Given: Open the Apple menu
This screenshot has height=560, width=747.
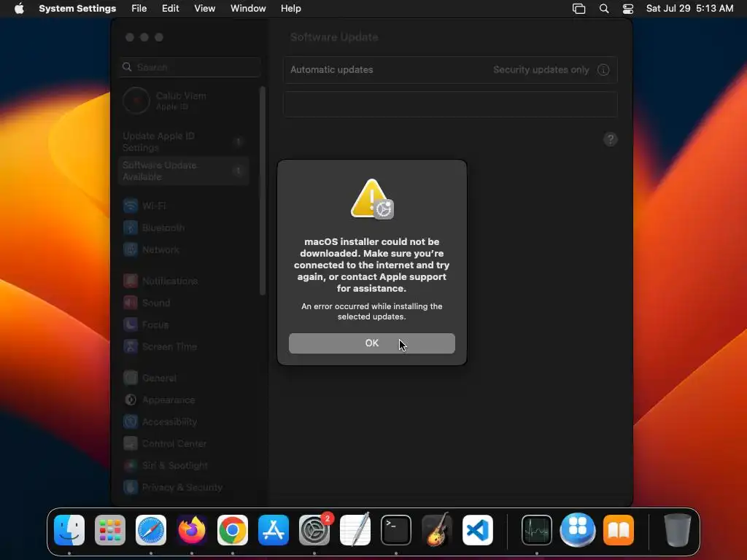Looking at the screenshot, I should (x=19, y=9).
